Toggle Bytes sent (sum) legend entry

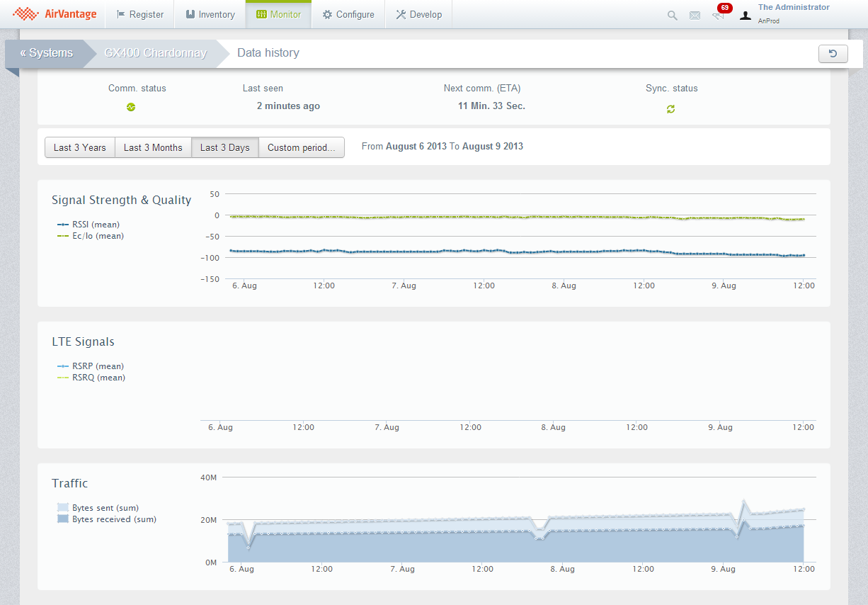coord(105,508)
